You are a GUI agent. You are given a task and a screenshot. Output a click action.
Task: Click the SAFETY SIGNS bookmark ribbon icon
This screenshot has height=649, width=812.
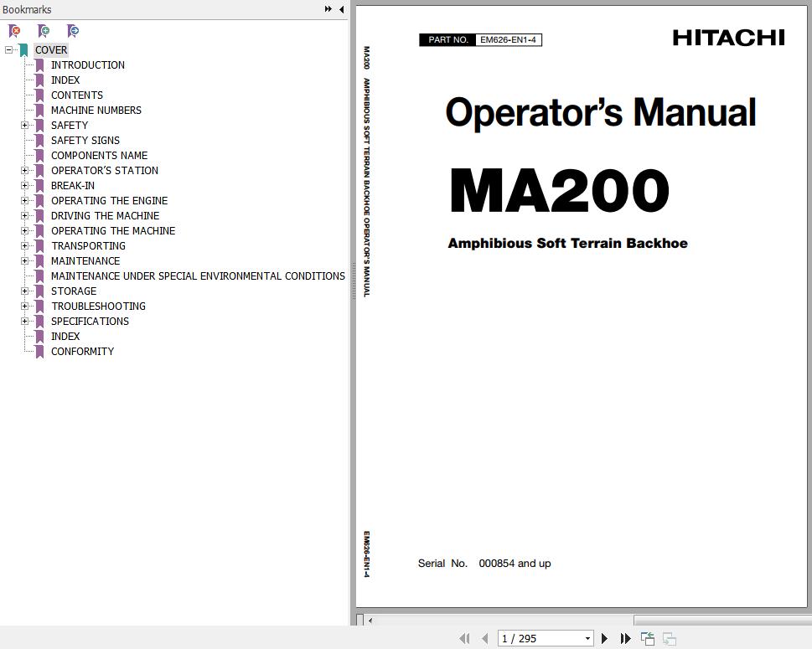pyautogui.click(x=39, y=140)
